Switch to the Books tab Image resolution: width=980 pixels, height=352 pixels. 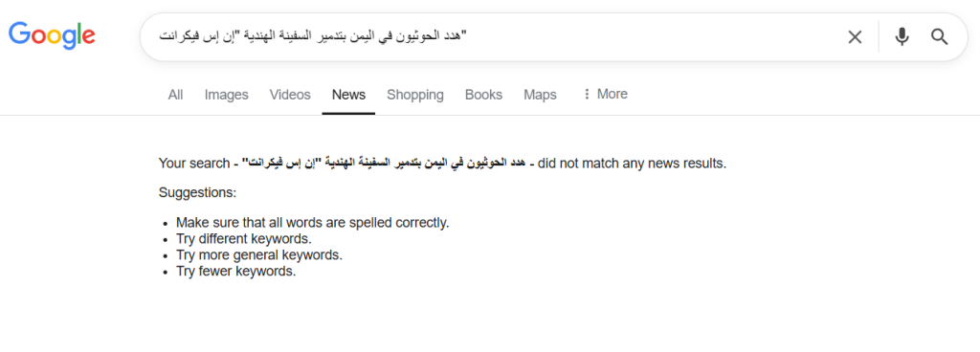483,95
